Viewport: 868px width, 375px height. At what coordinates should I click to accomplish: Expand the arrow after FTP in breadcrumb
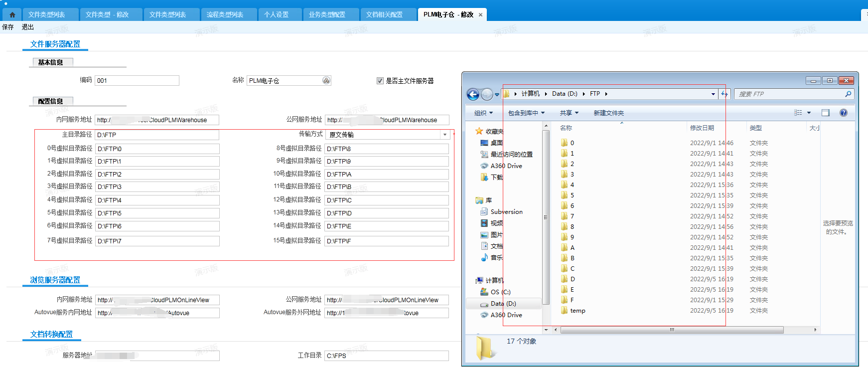pos(606,94)
